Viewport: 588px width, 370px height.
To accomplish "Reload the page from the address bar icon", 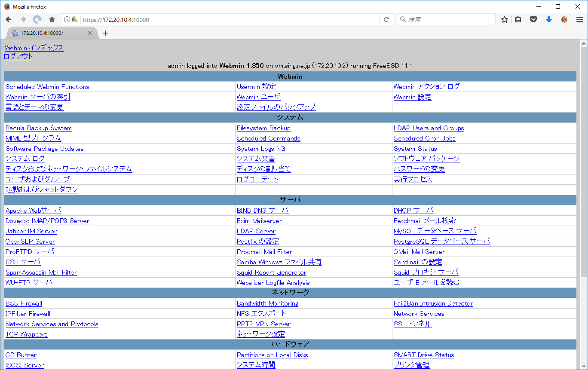I will point(386,19).
